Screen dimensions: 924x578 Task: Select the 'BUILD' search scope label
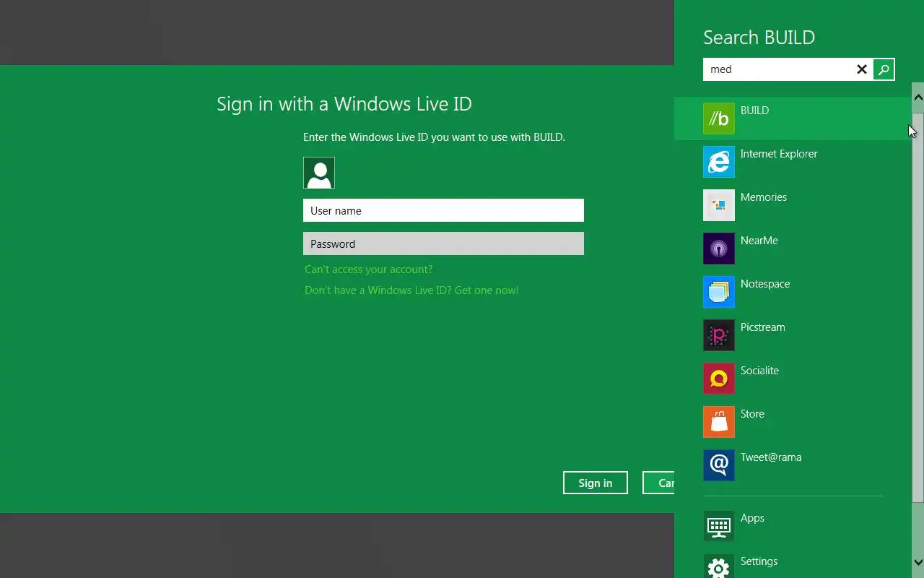click(754, 111)
